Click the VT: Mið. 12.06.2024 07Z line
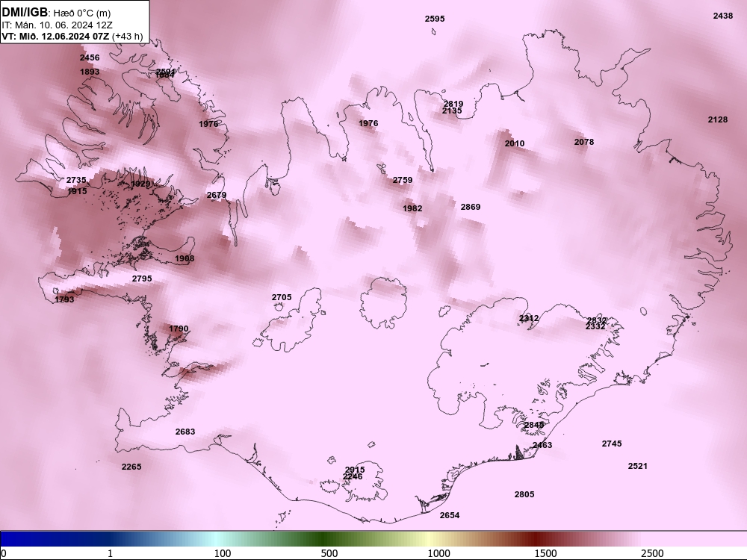This screenshot has width=747, height=560. 55,36
